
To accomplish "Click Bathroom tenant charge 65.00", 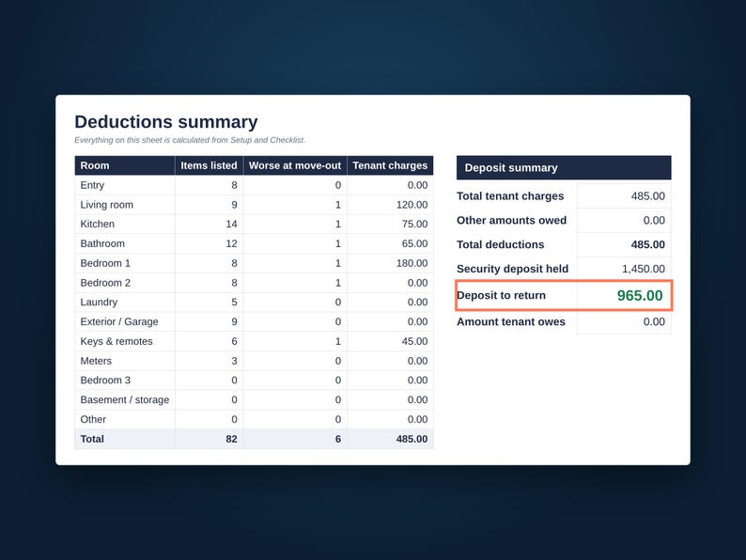I will coord(415,243).
